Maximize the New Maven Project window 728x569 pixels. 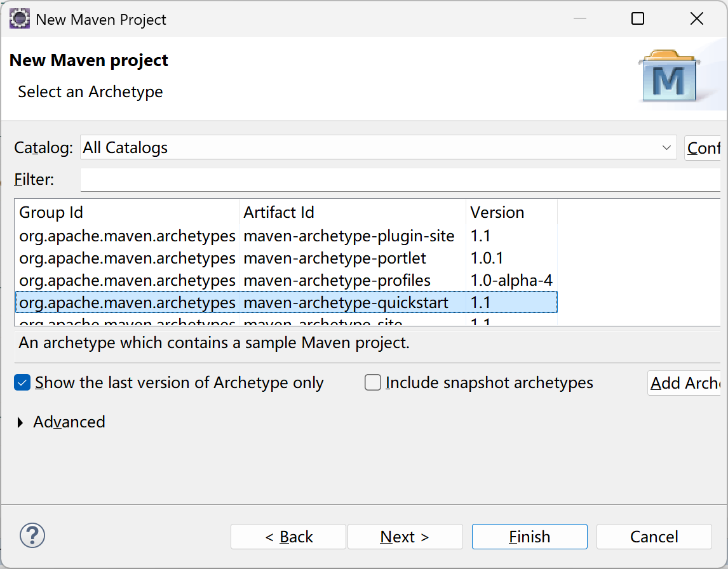638,18
